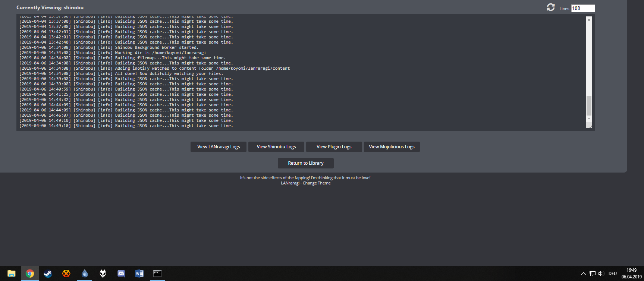This screenshot has height=281, width=644.
Task: Click log scrollbar up arrow
Action: click(x=589, y=20)
